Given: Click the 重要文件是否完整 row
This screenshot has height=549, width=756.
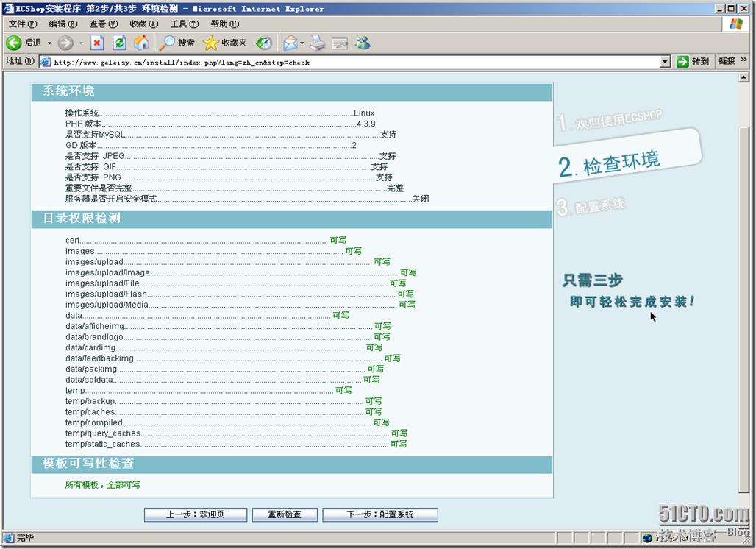Looking at the screenshot, I should pos(235,188).
